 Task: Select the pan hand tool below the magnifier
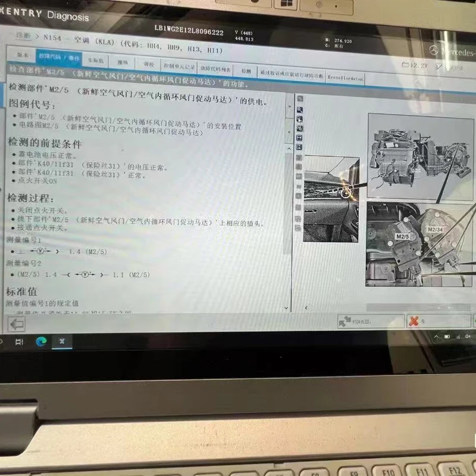pyautogui.click(x=300, y=119)
